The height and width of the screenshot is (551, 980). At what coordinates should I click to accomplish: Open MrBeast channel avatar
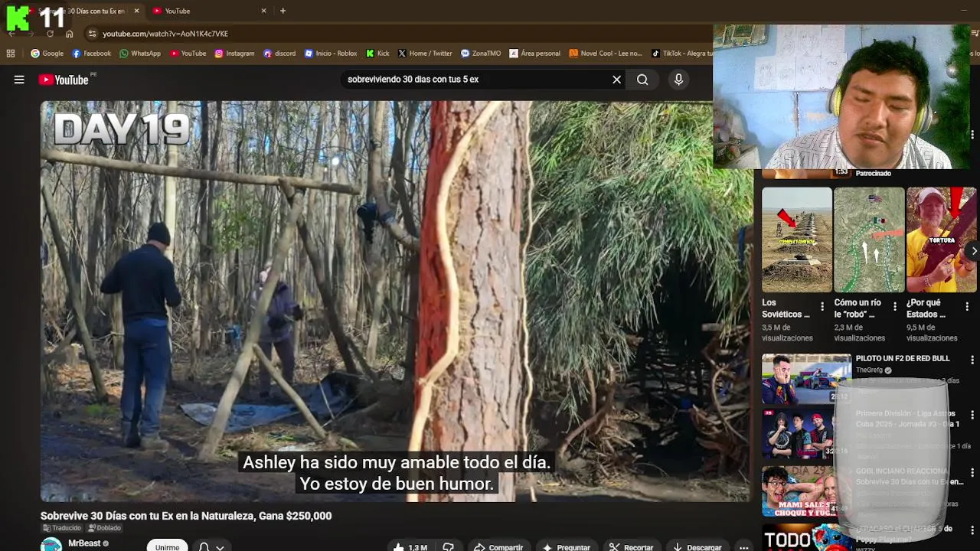51,546
